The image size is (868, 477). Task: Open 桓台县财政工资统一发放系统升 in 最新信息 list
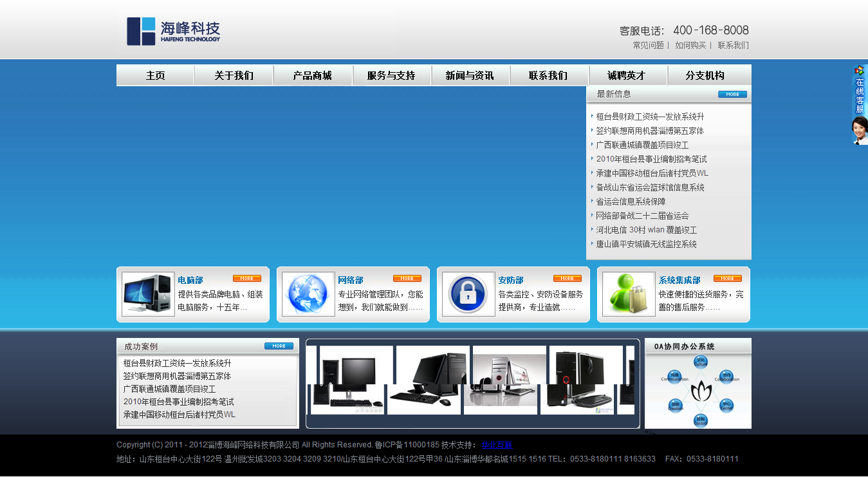[650, 117]
